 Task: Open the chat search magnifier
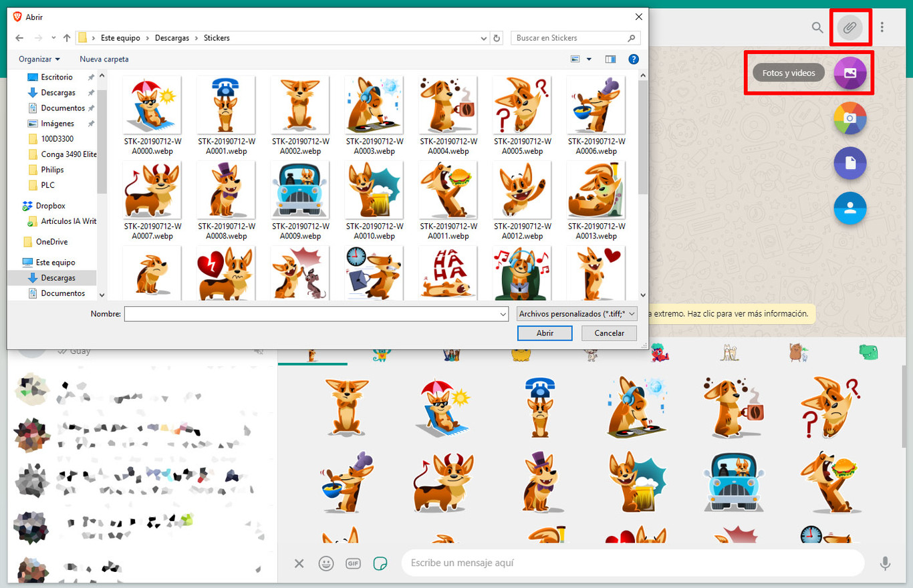[x=817, y=27]
